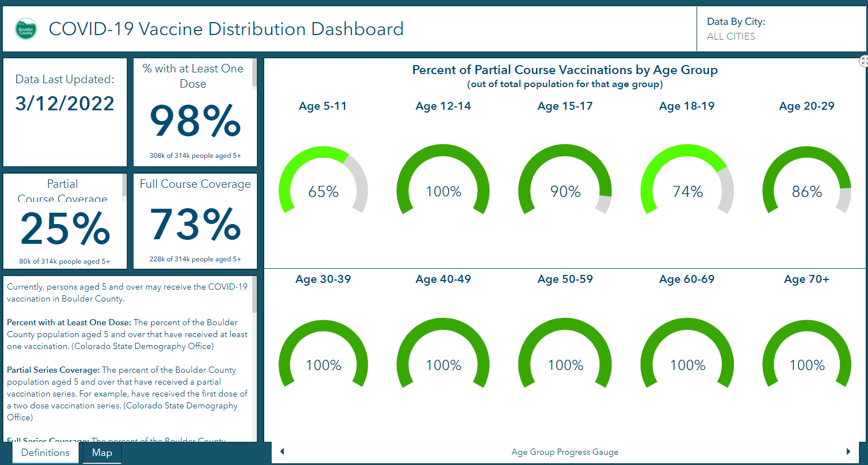Click the 'Percent with at Least One Dose:' definition
This screenshot has width=868, height=465.
click(x=69, y=322)
